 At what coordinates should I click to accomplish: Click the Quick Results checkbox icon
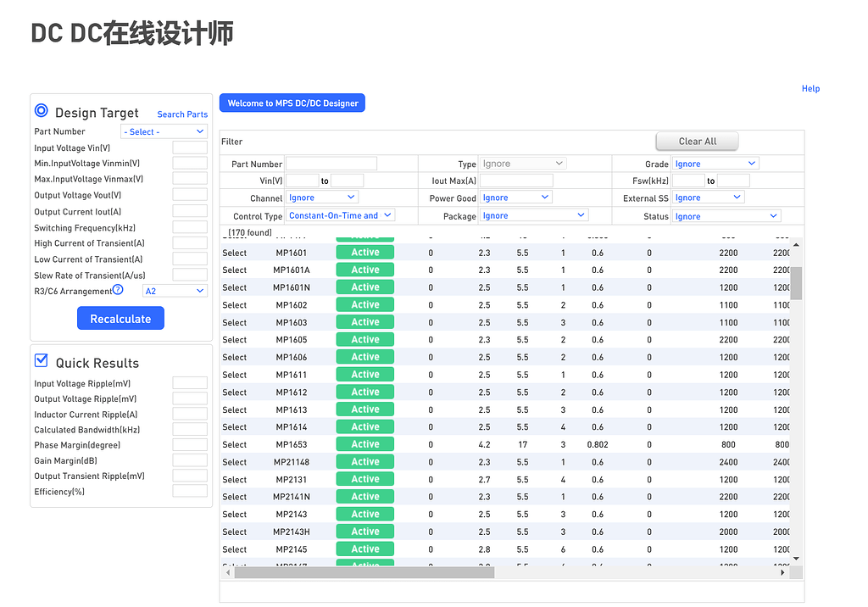point(41,359)
